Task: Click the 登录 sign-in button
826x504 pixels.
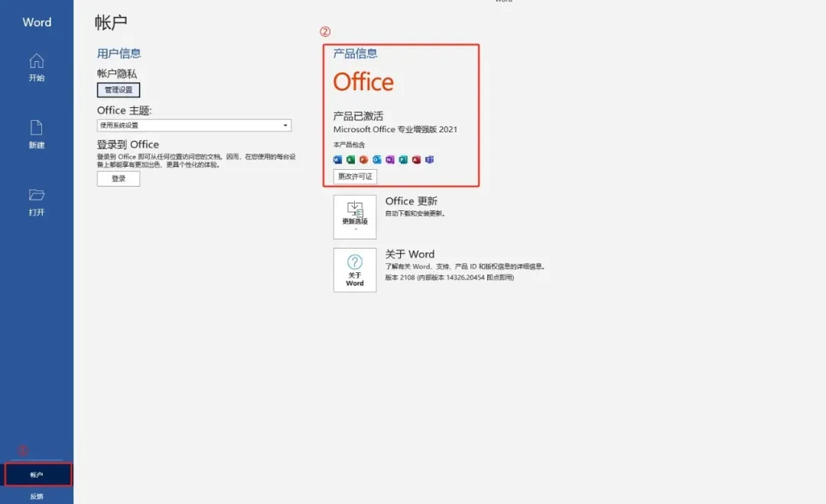Action: 119,178
